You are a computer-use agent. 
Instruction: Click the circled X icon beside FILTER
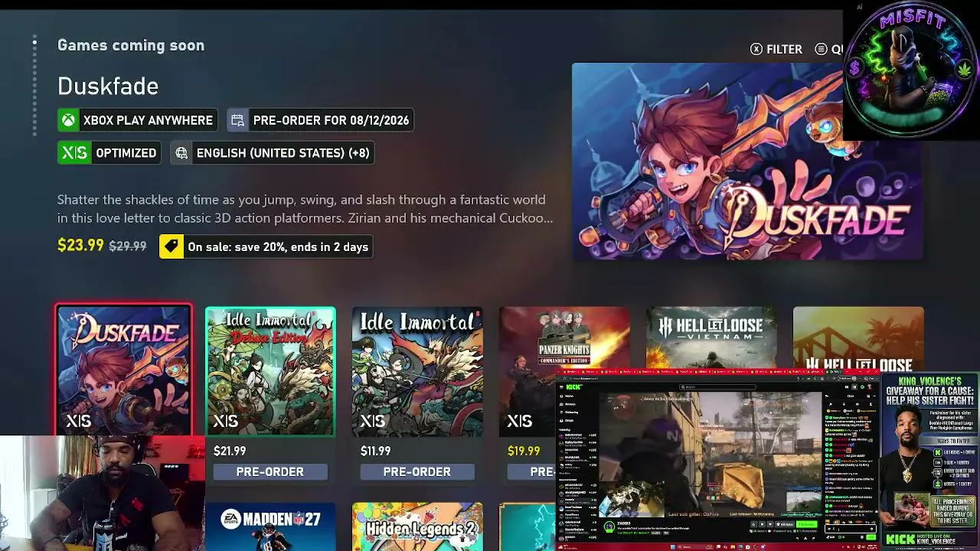point(756,49)
